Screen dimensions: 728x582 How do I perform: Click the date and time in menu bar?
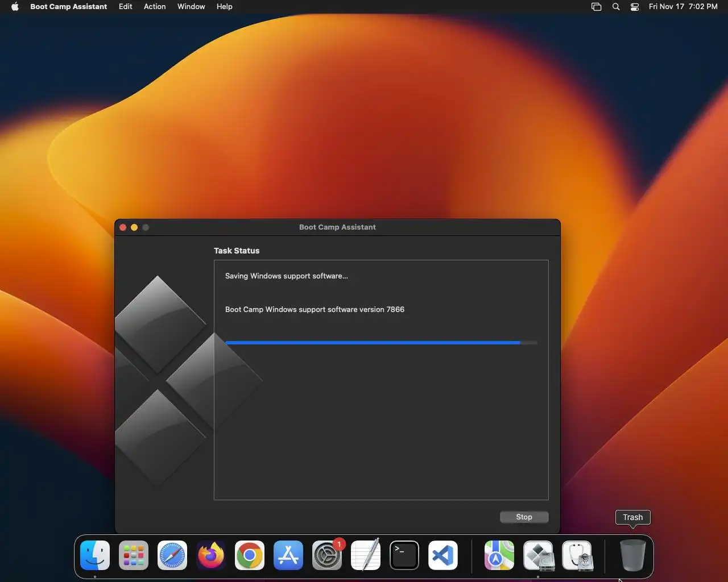[683, 7]
